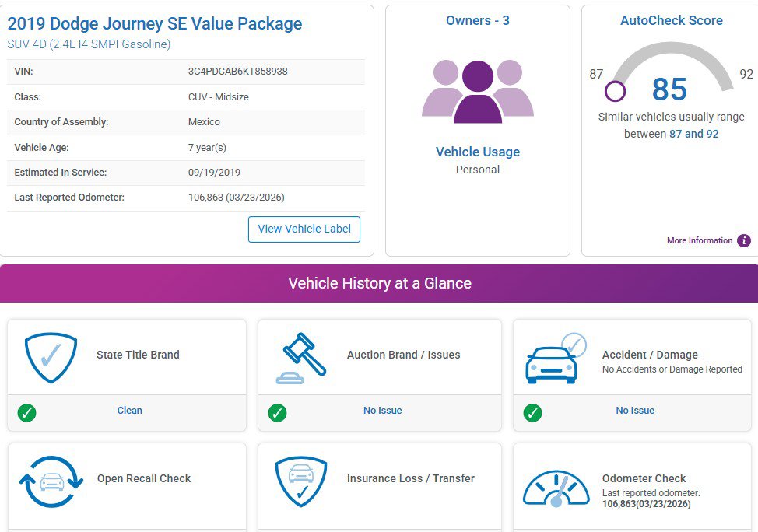Viewport: 758px width, 532px height.
Task: Click the SUV 4D engine subtitle
Action: coord(89,44)
